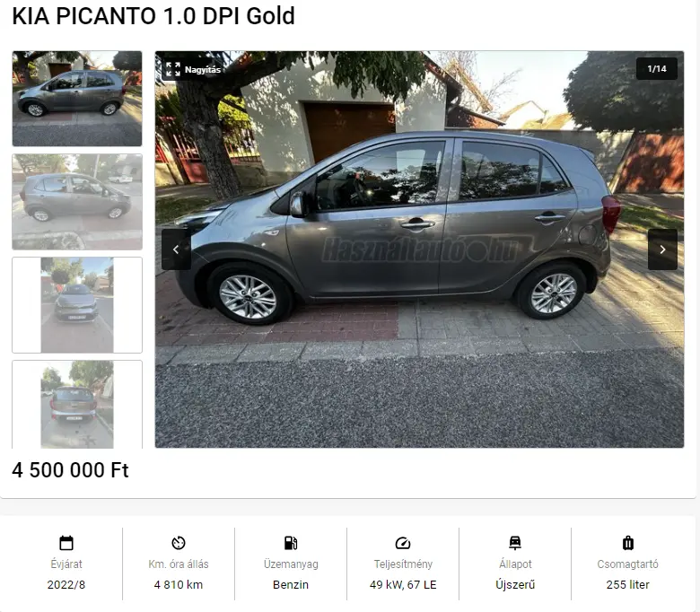
Task: Click the 4 500 000 Ft price
Action: tap(70, 470)
